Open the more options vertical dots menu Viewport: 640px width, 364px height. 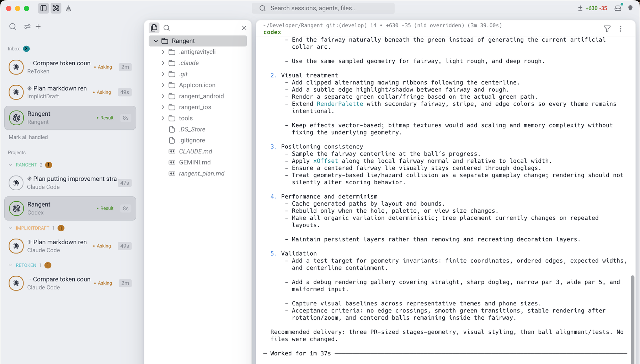[621, 29]
